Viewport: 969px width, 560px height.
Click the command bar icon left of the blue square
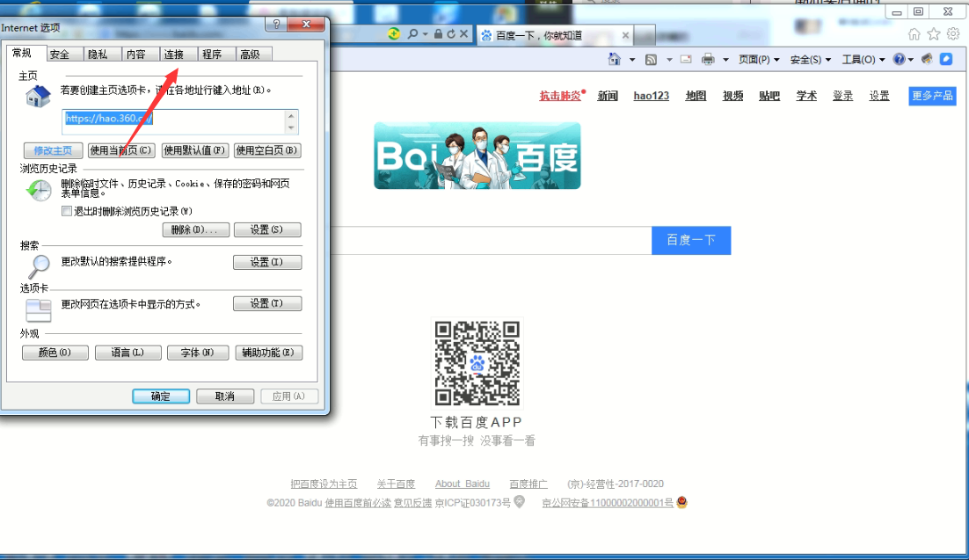point(927,59)
